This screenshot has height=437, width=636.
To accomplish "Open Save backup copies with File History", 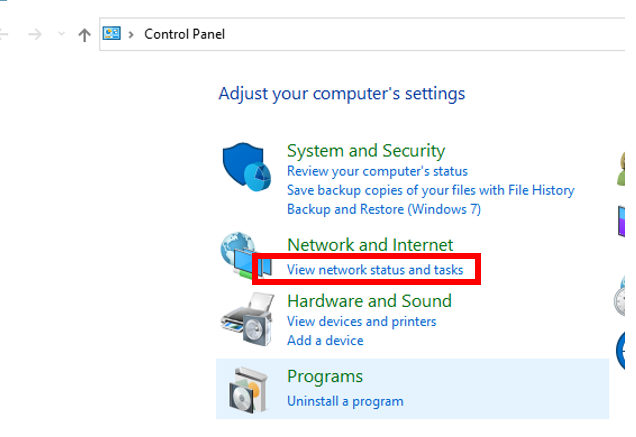I will click(x=430, y=190).
